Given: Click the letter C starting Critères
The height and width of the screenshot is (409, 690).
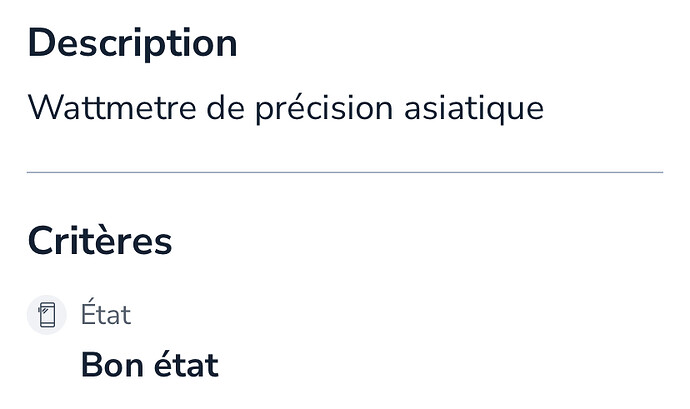Looking at the screenshot, I should (41, 241).
